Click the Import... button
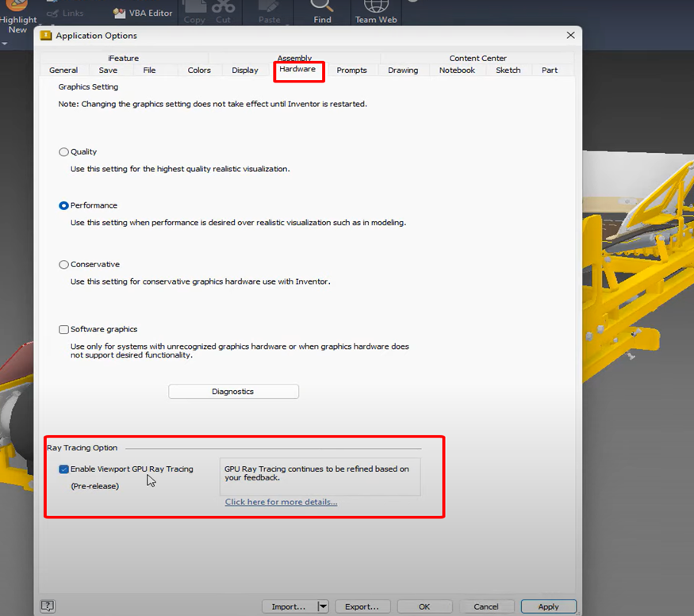 click(x=289, y=606)
